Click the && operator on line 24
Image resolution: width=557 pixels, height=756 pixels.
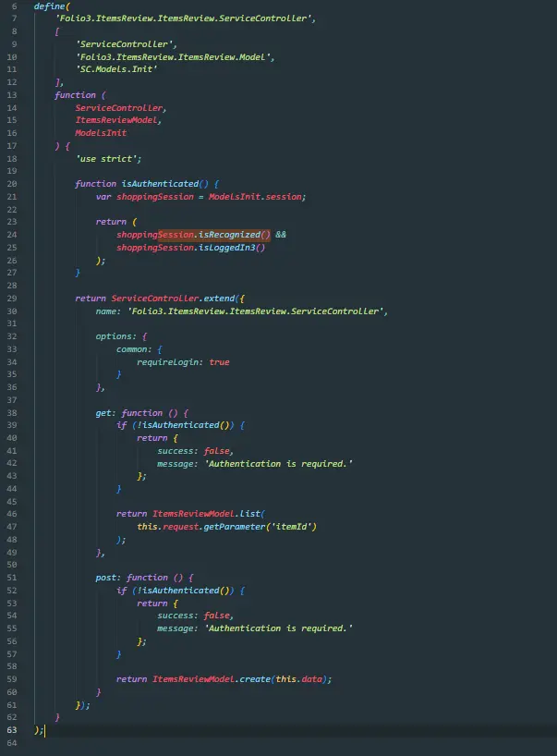281,235
